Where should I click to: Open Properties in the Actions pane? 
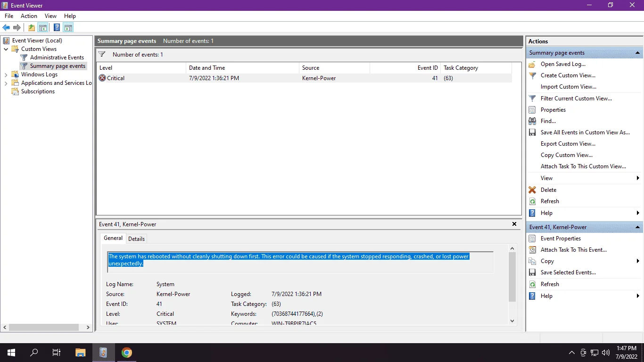pyautogui.click(x=553, y=110)
